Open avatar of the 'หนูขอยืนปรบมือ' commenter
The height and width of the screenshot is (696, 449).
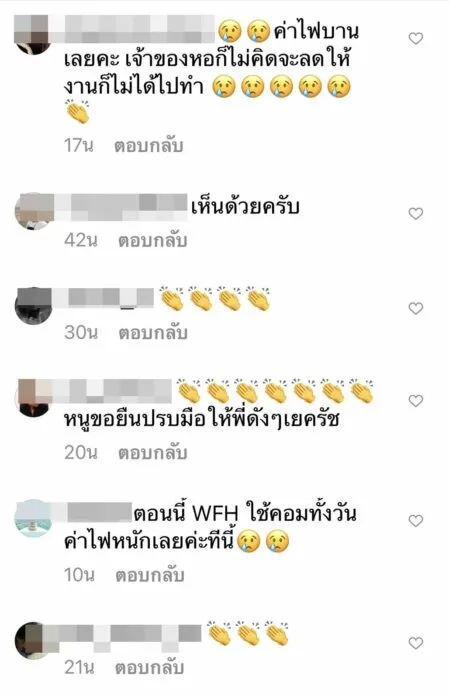coord(33,398)
